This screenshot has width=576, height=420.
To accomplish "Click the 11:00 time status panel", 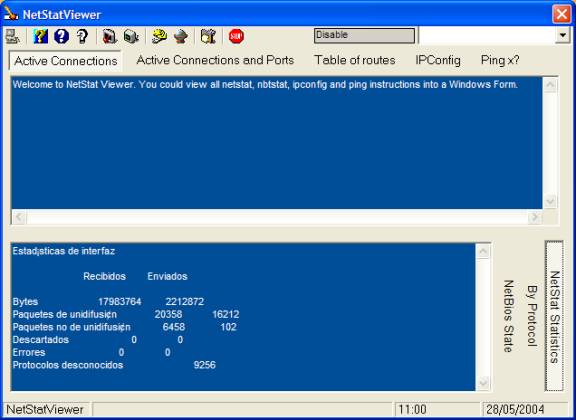I will coord(437,409).
